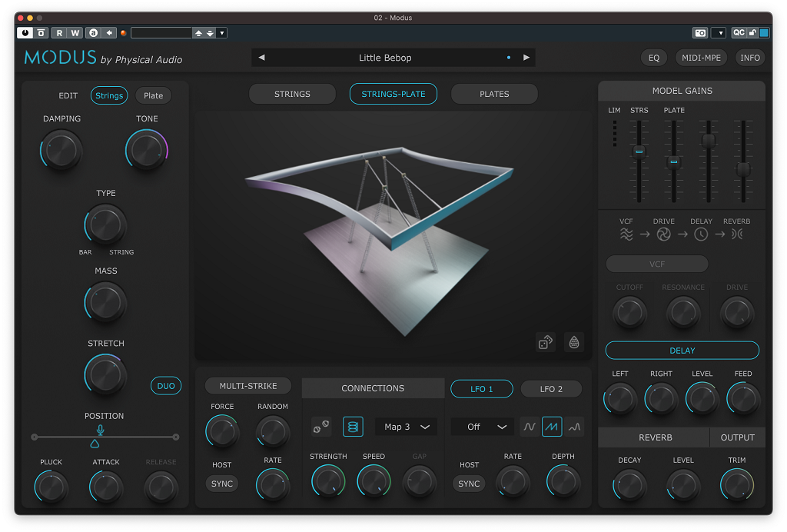The width and height of the screenshot is (787, 532).
Task: Open the Map 3 dropdown
Action: [x=407, y=427]
